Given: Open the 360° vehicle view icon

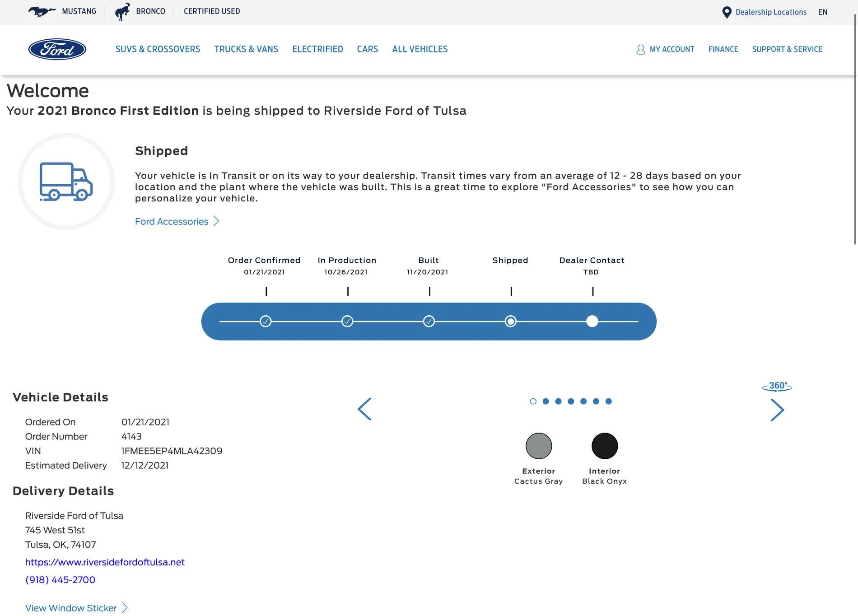Looking at the screenshot, I should pos(777,386).
